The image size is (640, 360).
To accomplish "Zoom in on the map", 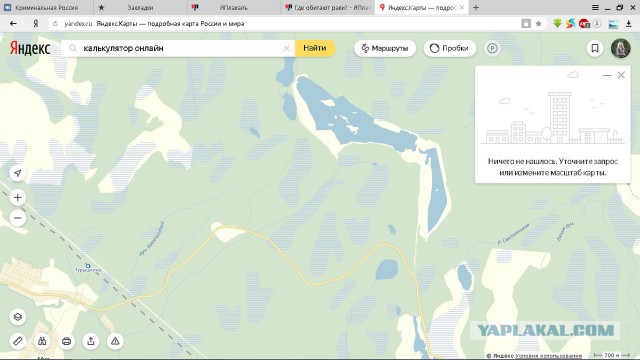I will point(18,198).
